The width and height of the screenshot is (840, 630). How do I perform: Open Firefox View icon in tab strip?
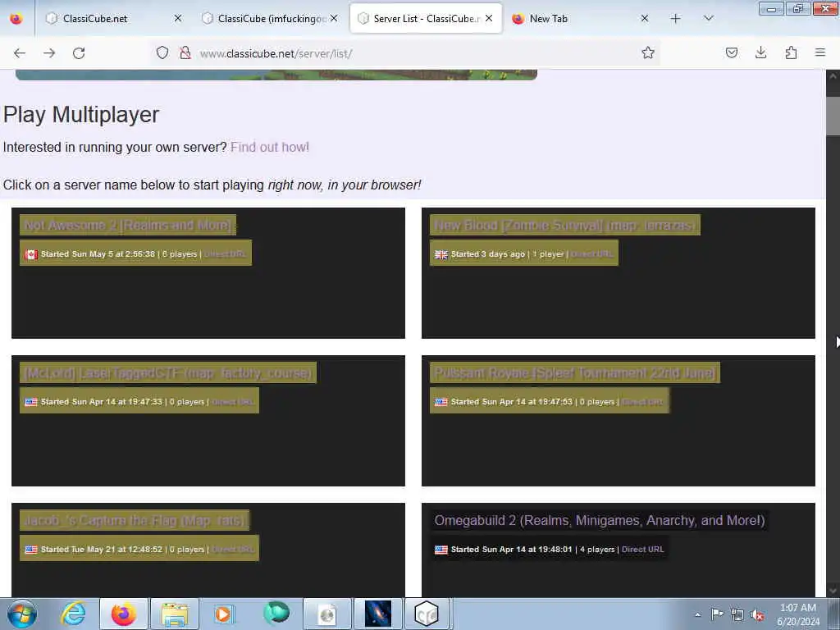click(16, 19)
